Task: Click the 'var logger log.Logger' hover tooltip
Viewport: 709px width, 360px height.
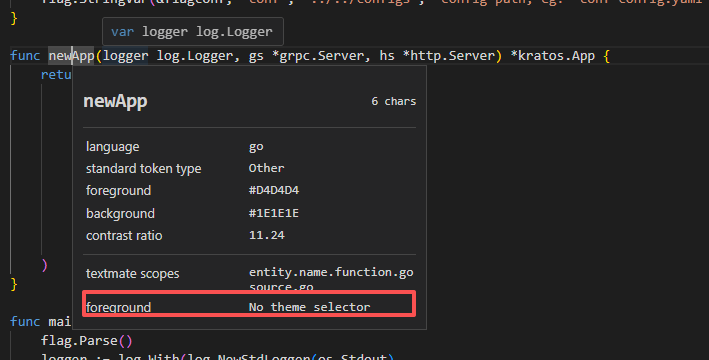Action: [x=193, y=32]
